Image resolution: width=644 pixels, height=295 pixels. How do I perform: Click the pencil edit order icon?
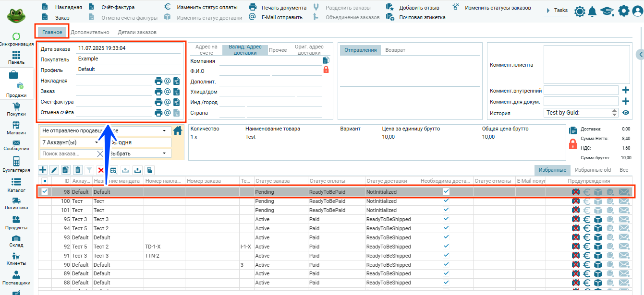tap(54, 170)
